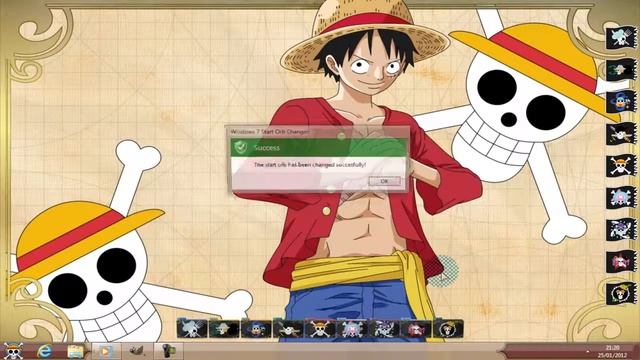Screen dimensions: 640x360
Task: Show hidden tray icons arrow
Action: click(588, 351)
